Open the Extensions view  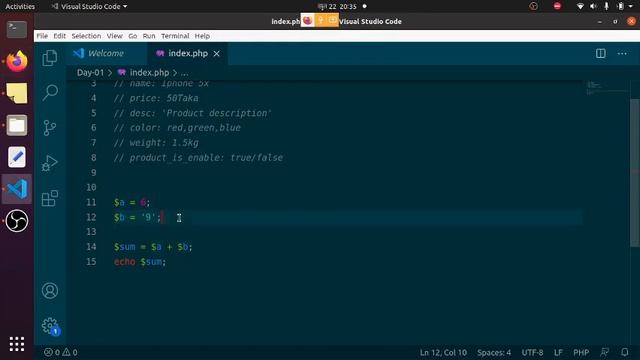tap(50, 198)
